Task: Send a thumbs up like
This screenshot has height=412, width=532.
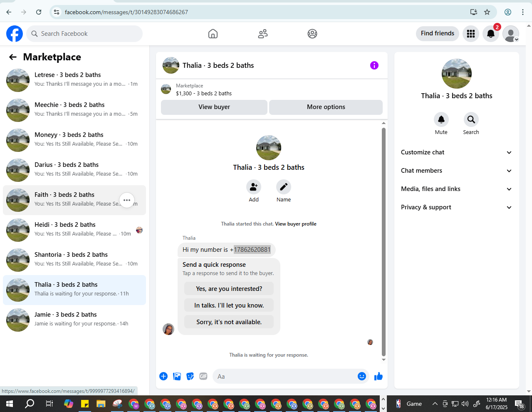Action: click(x=379, y=376)
